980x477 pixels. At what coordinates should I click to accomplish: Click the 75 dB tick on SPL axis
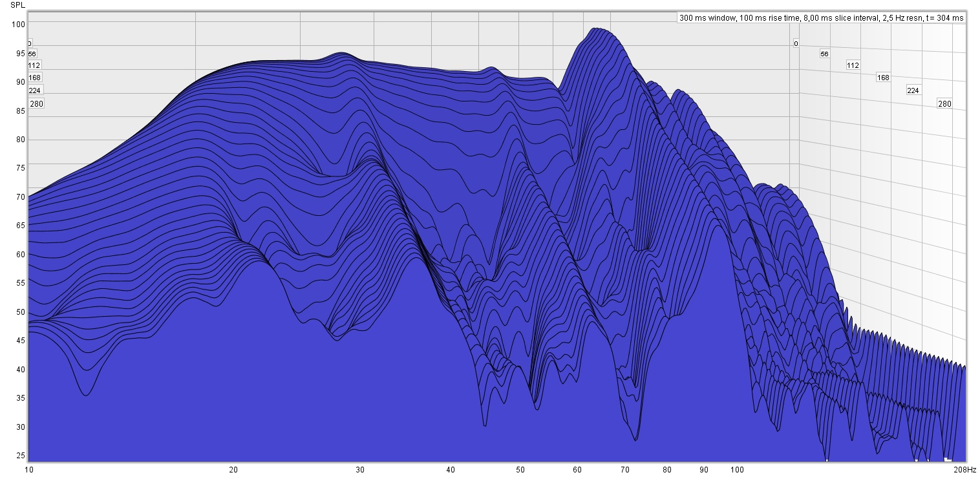20,168
